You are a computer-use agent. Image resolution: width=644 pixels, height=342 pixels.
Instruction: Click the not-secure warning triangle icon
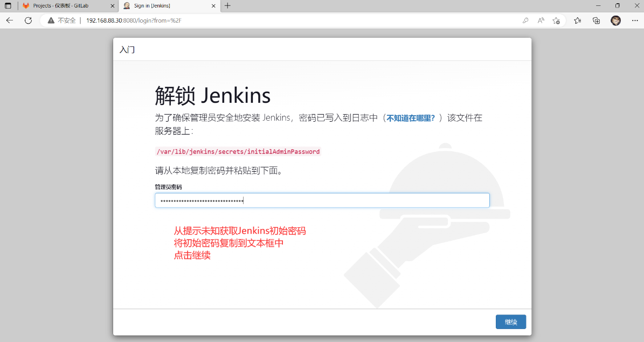(51, 20)
